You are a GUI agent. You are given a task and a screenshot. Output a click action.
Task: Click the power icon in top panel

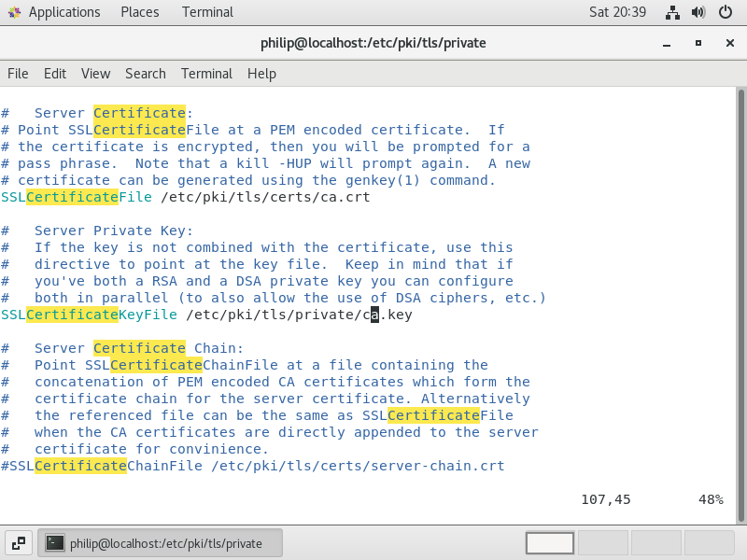click(726, 12)
